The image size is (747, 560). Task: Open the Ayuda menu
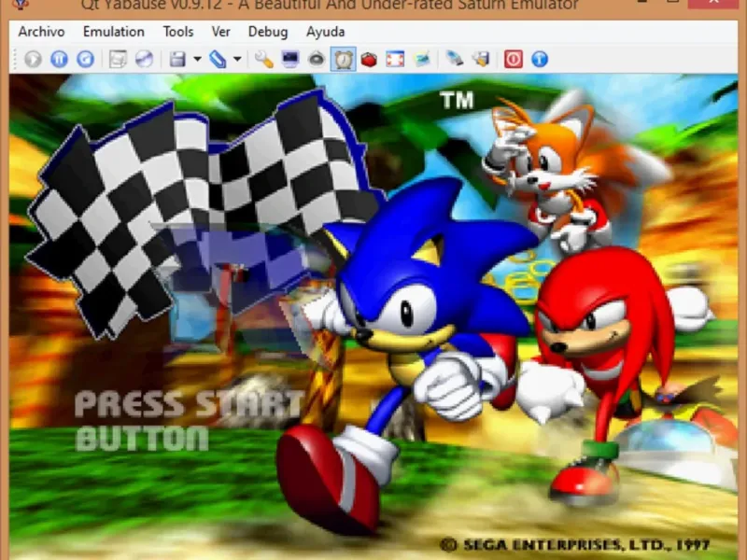[x=325, y=32]
